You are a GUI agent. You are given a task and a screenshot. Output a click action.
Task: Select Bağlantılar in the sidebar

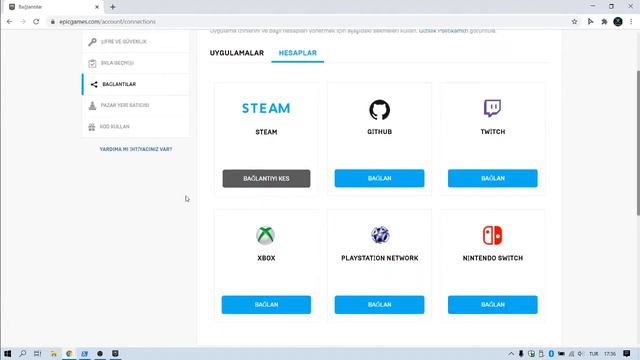tap(136, 84)
